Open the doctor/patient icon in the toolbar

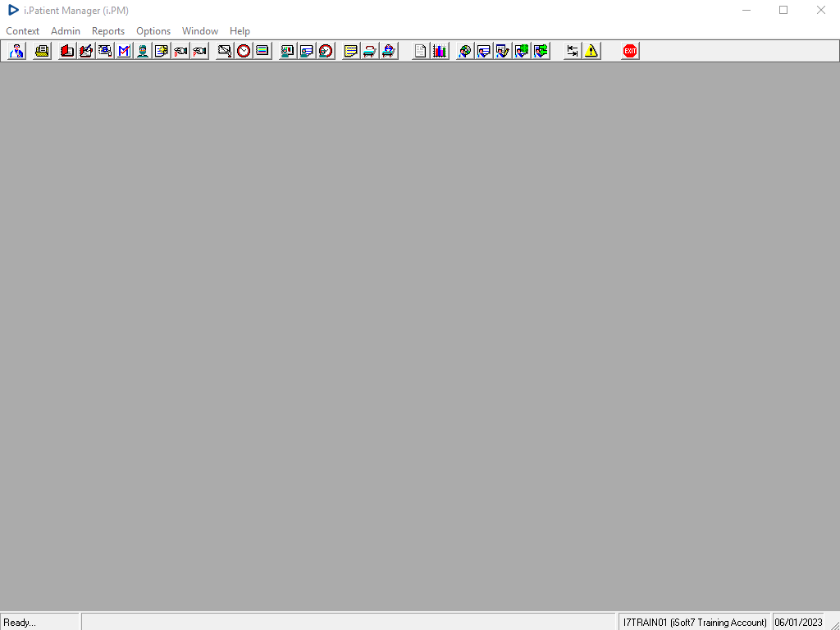coord(17,51)
